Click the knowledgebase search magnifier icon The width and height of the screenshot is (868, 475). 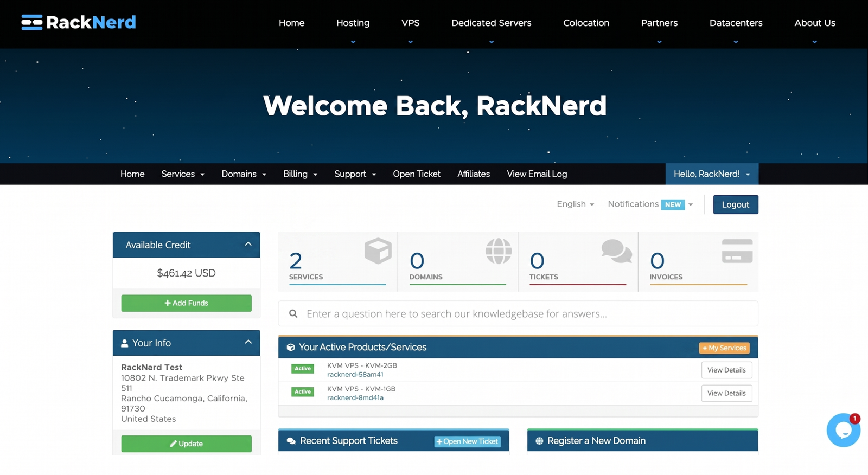(293, 314)
